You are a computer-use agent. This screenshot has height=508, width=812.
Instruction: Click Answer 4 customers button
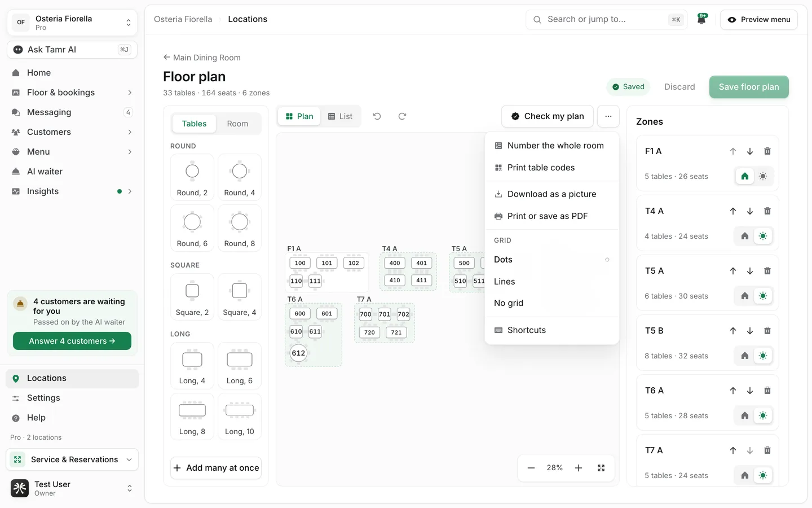72,341
